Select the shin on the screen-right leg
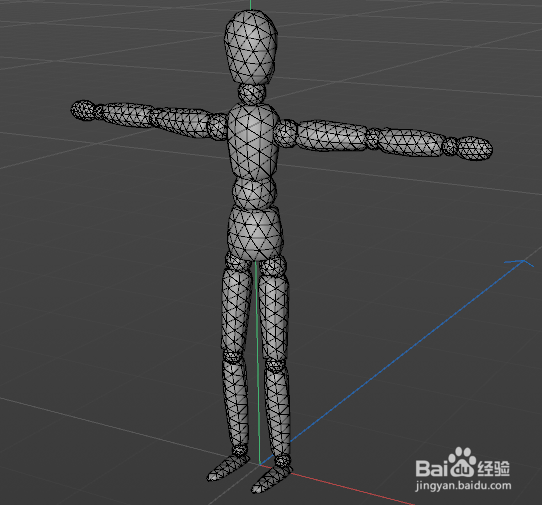Viewport: 542px width, 505px height. (x=278, y=411)
